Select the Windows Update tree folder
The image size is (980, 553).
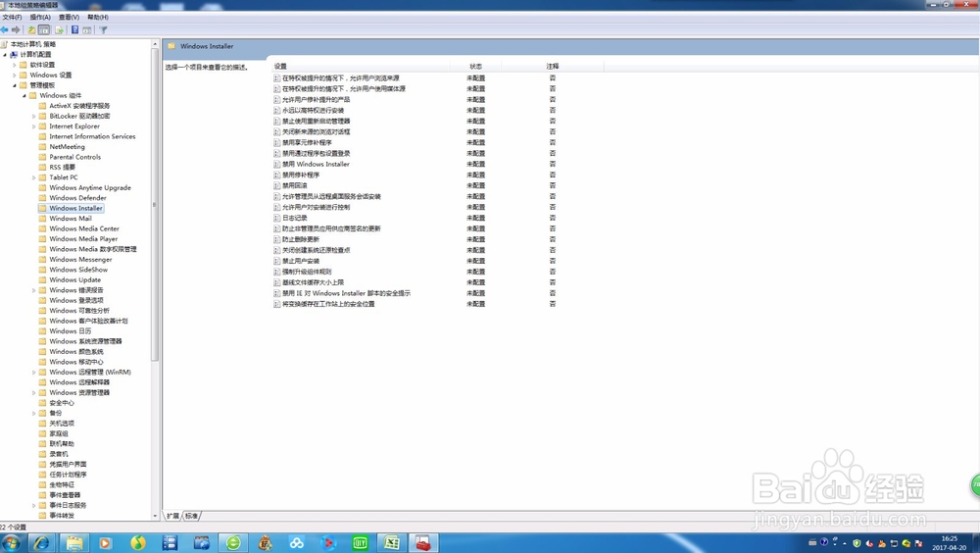(75, 279)
